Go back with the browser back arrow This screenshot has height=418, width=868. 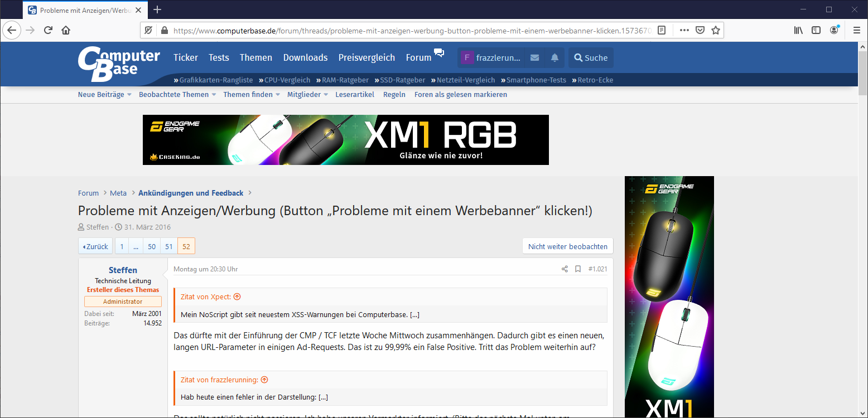(12, 30)
